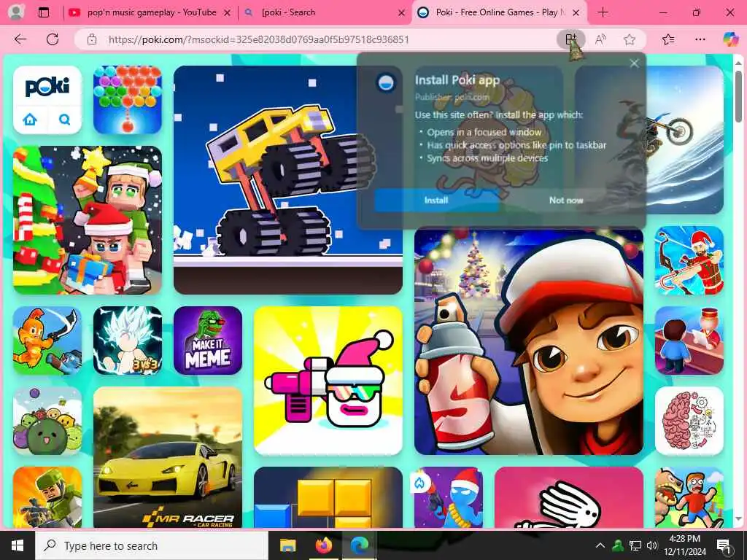Open the Subway Surfers game thumbnail
The image size is (747, 560).
[529, 341]
